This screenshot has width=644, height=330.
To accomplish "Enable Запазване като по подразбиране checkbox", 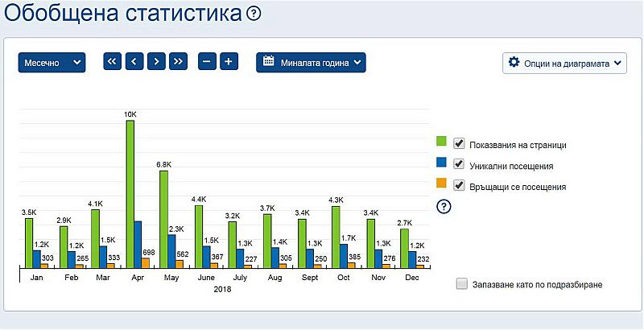I will (461, 283).
